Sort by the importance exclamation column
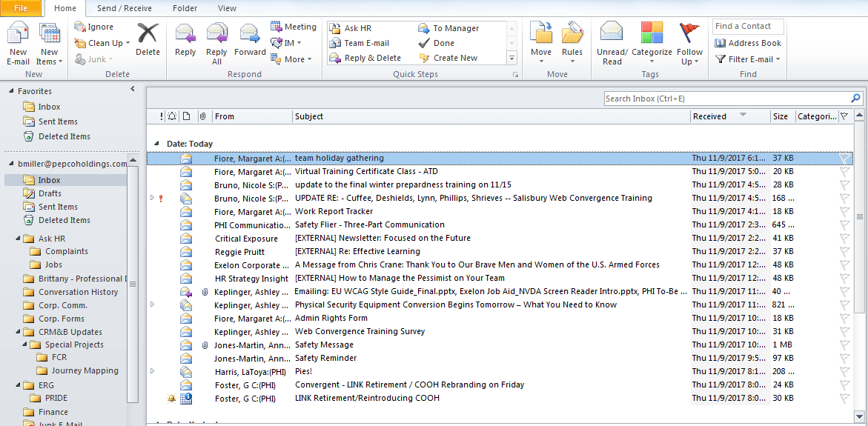 coord(161,116)
